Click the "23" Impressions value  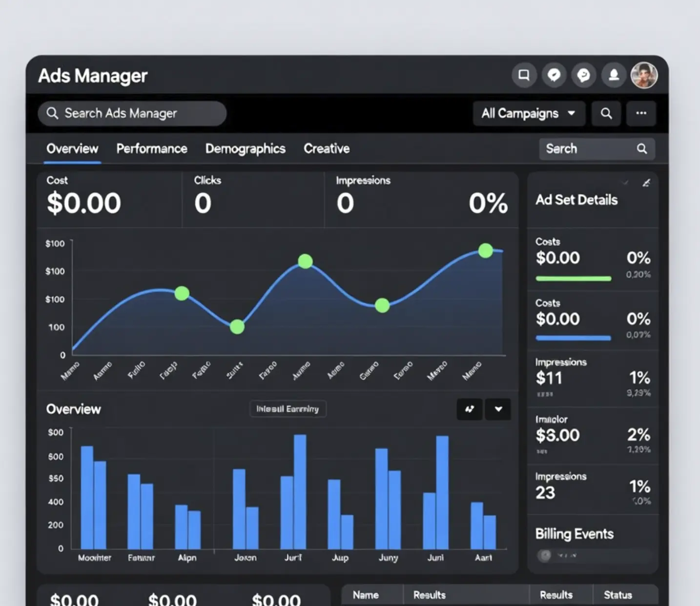(545, 492)
